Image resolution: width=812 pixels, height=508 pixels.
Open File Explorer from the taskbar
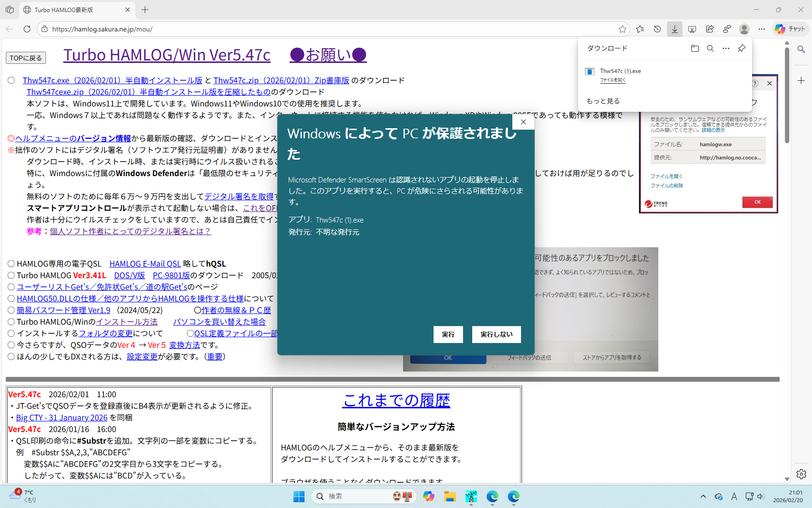(x=450, y=496)
